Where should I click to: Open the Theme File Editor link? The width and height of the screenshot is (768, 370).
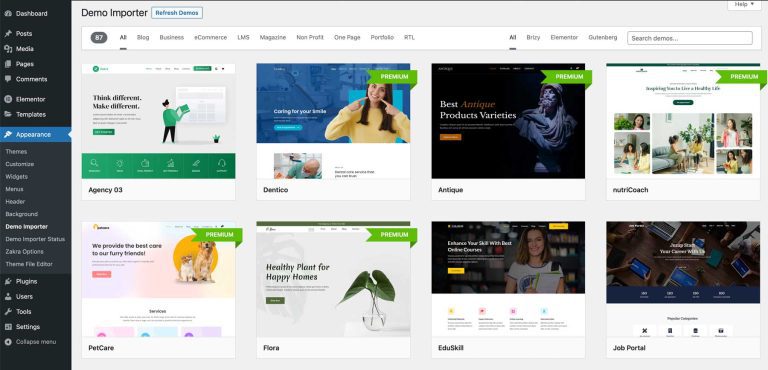tap(29, 264)
